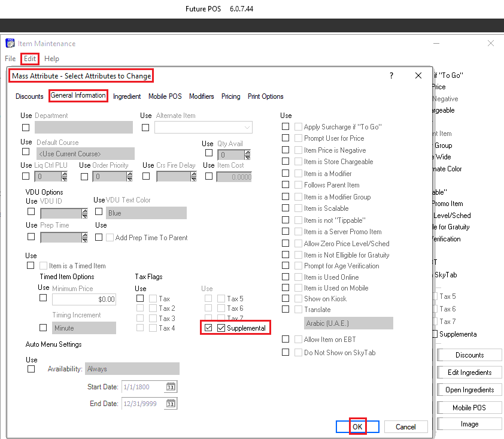
Task: Check Use box for Item is a Modifier
Action: (x=286, y=174)
